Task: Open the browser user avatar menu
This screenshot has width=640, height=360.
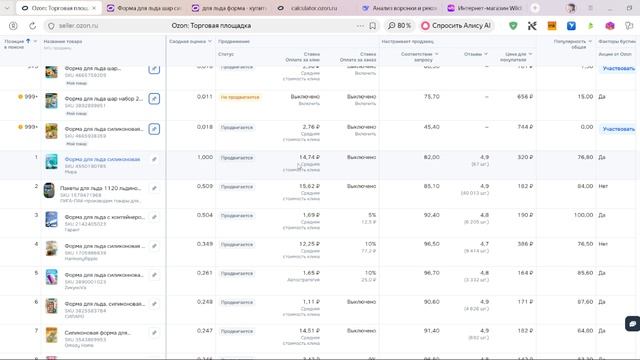Action: (571, 8)
